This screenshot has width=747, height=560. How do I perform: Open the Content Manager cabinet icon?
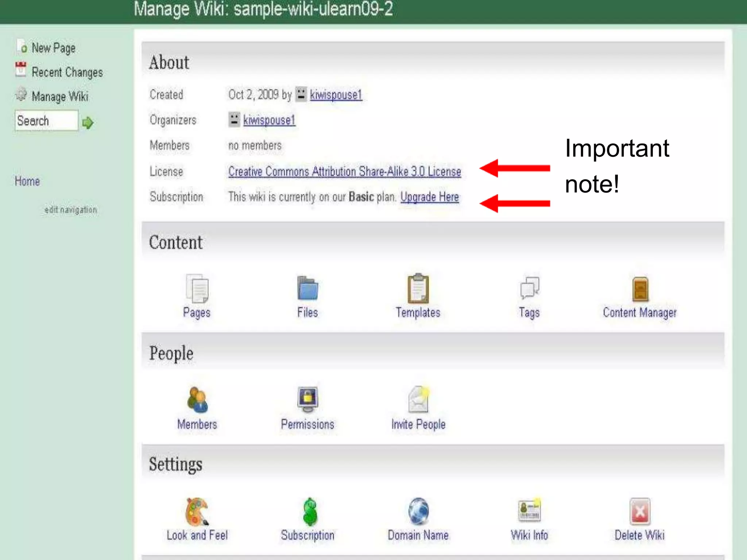click(640, 289)
